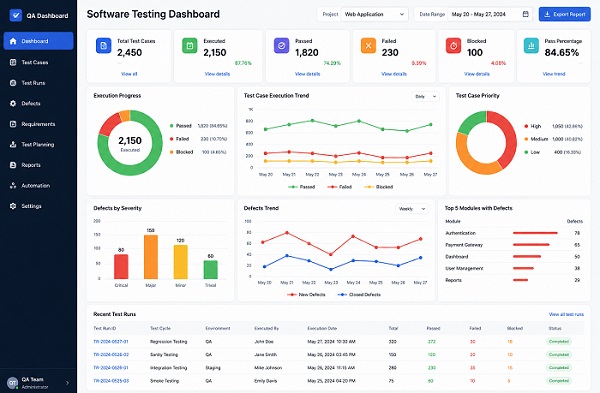600x393 pixels.
Task: Click the QA Team avatar
Action: click(13, 382)
